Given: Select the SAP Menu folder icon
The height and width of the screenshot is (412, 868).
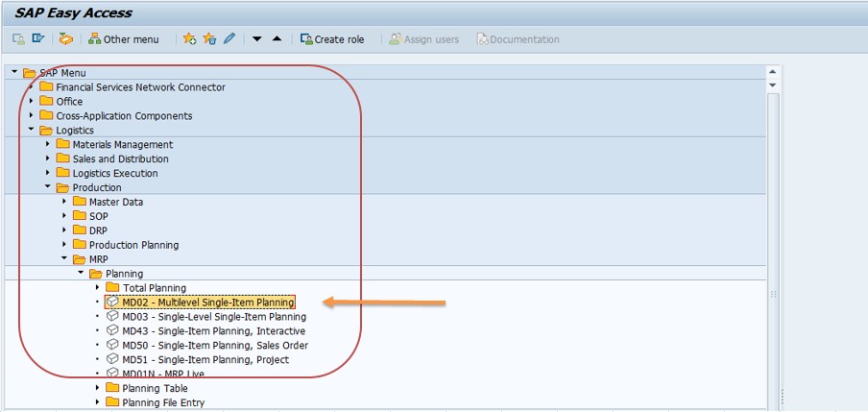Looking at the screenshot, I should coord(30,73).
